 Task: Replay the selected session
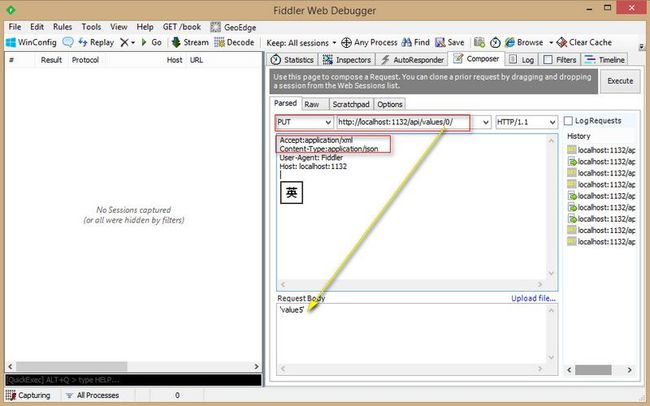pos(96,42)
